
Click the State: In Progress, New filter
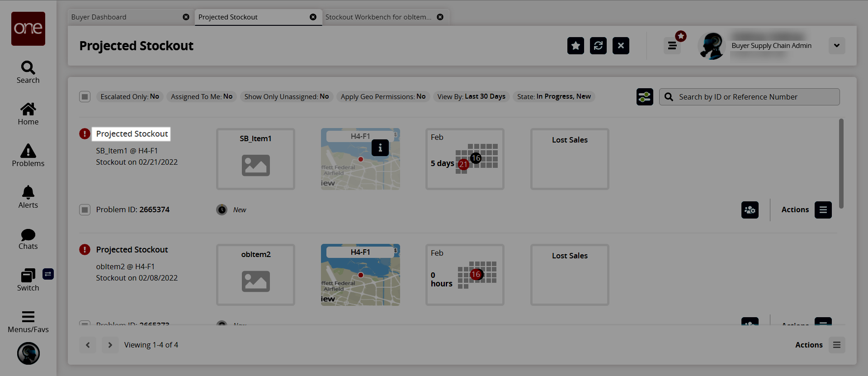[554, 97]
